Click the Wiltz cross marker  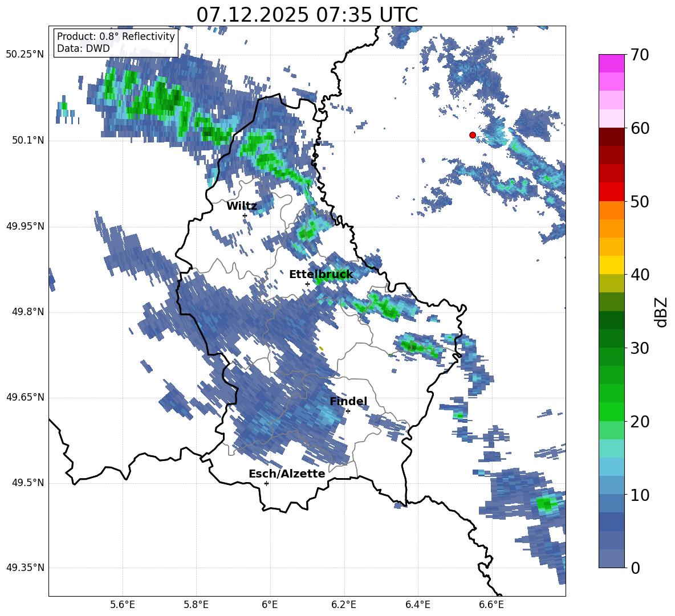(245, 215)
